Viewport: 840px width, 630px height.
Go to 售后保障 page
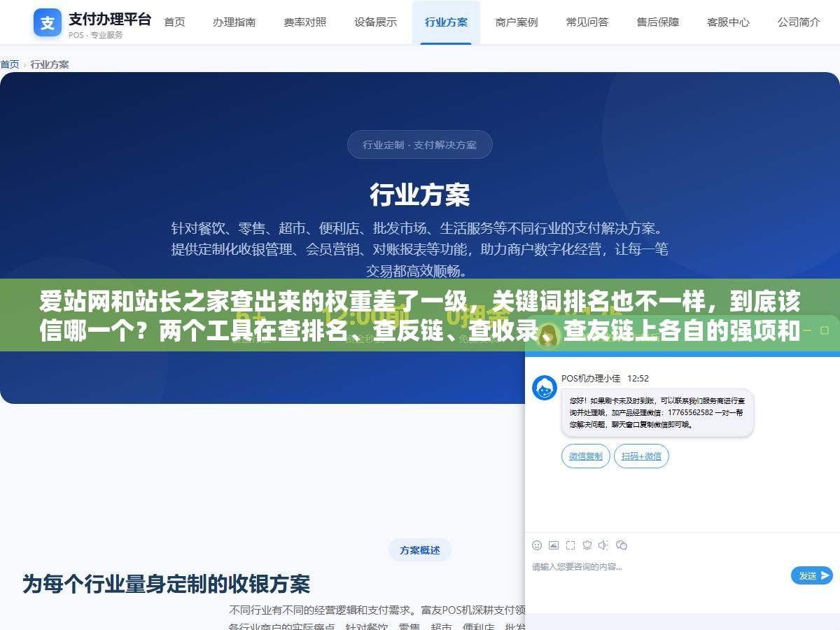click(658, 22)
